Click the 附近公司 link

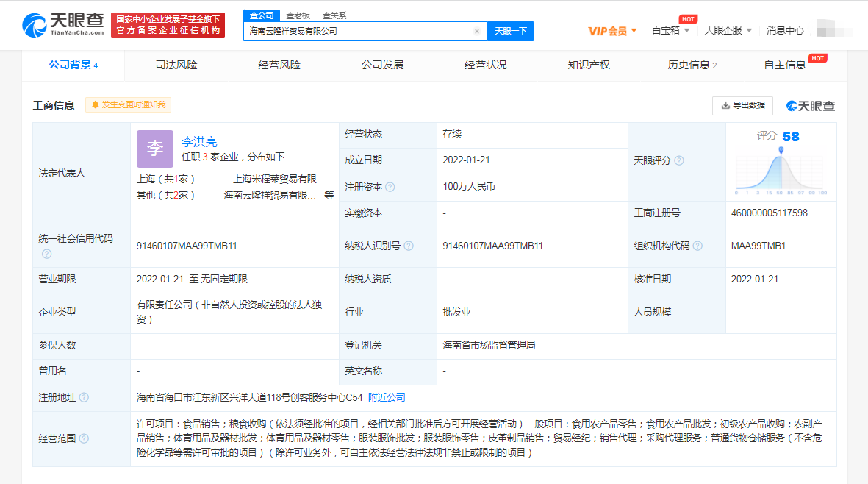point(387,397)
